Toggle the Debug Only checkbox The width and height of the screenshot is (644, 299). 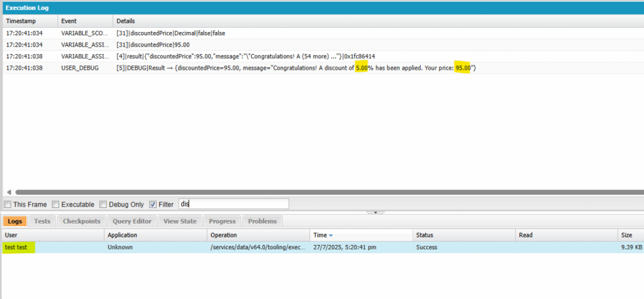click(103, 204)
